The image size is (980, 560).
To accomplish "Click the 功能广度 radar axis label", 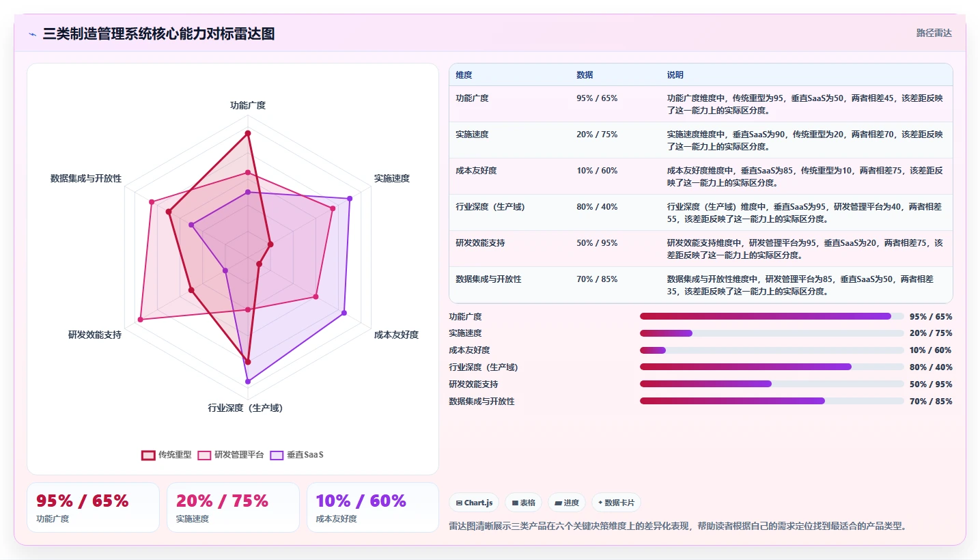I will 248,105.
